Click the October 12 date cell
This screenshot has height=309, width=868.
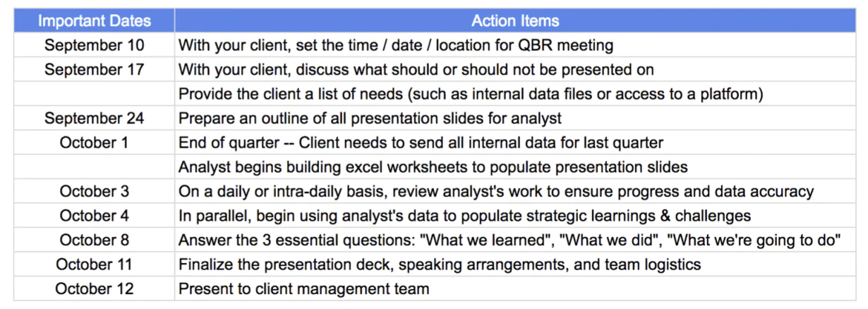pos(94,289)
